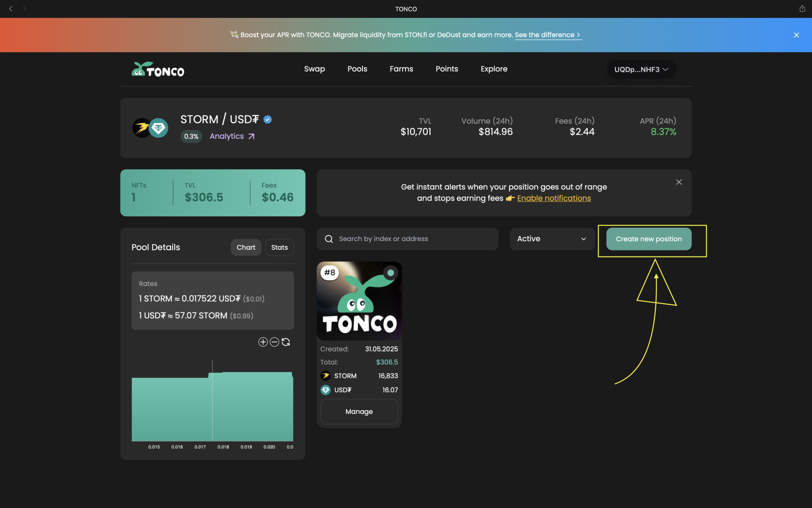The width and height of the screenshot is (812, 508).
Task: Click the #8 index badge on NFT card
Action: (x=330, y=273)
